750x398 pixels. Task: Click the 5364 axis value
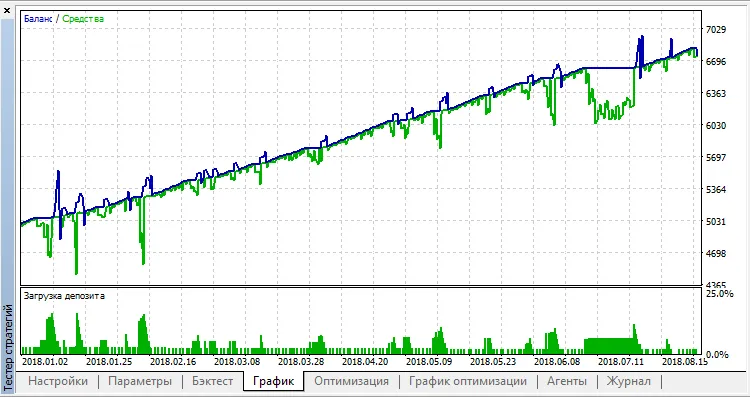pos(717,190)
